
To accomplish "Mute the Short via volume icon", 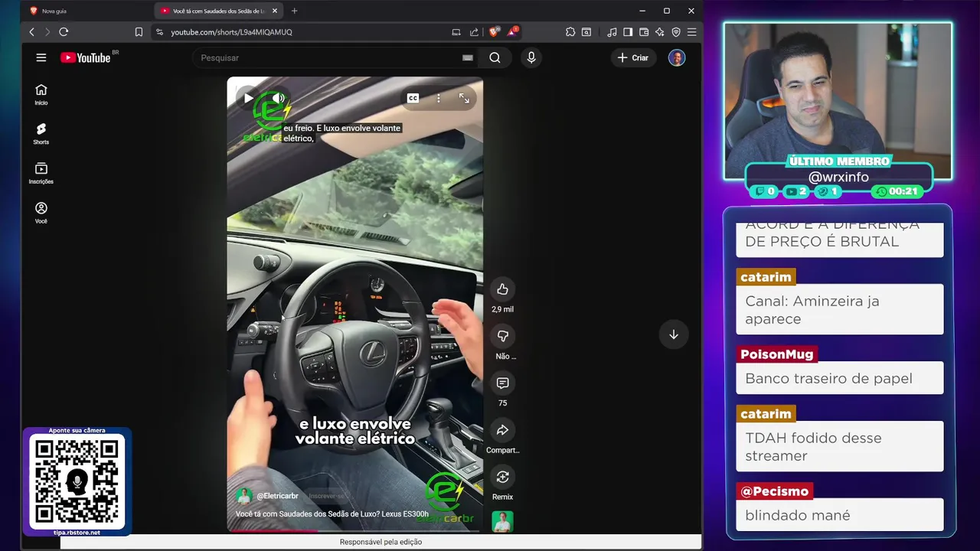I will click(279, 98).
